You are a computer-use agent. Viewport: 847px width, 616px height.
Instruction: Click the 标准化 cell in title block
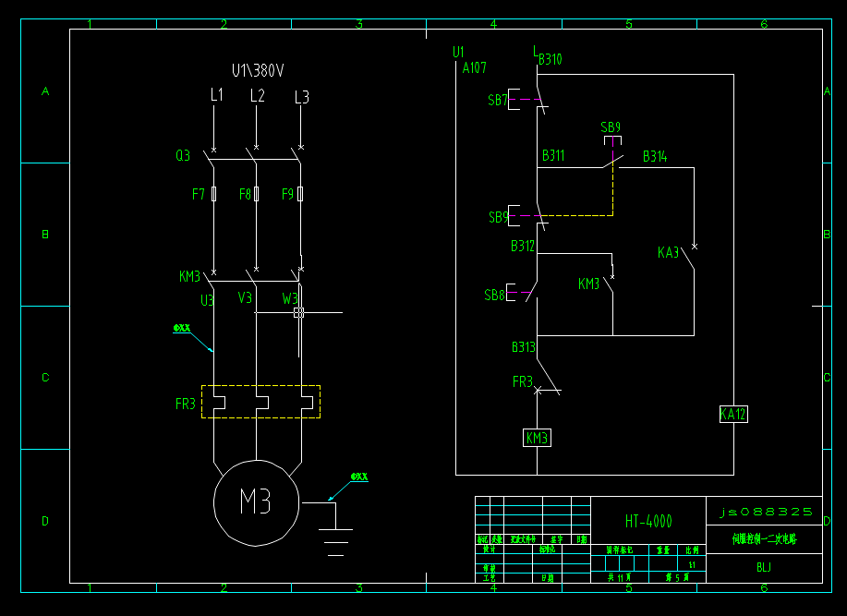click(547, 550)
